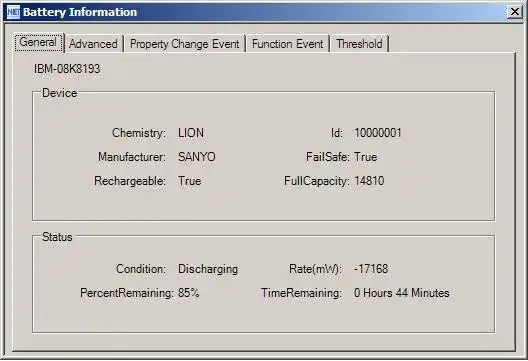Screen dimensions: 528x361
Task: Click the FullCapacity value 14810
Action: (369, 181)
